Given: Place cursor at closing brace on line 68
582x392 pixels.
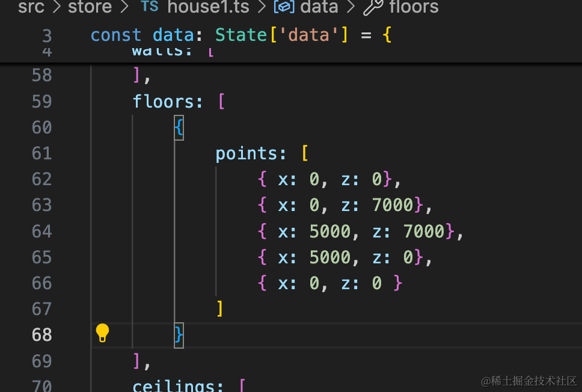Looking at the screenshot, I should coord(179,335).
